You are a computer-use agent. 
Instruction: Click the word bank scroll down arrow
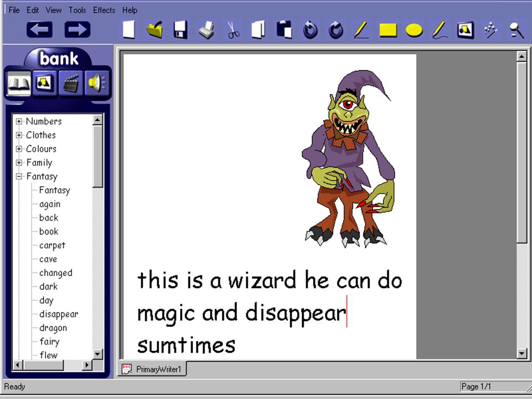[x=98, y=354]
